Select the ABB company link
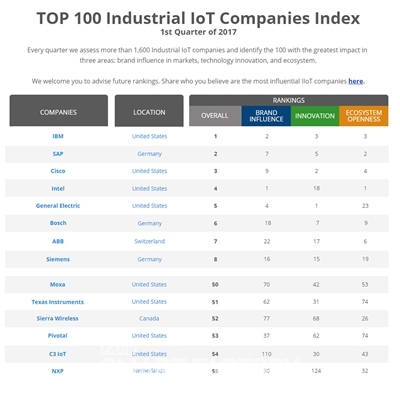 click(58, 241)
